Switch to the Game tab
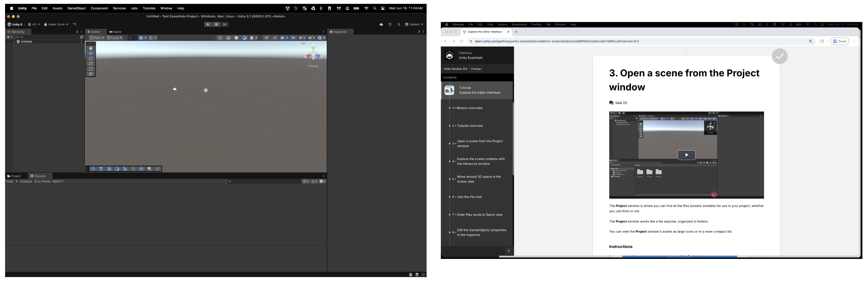This screenshot has width=868, height=283. [x=115, y=32]
